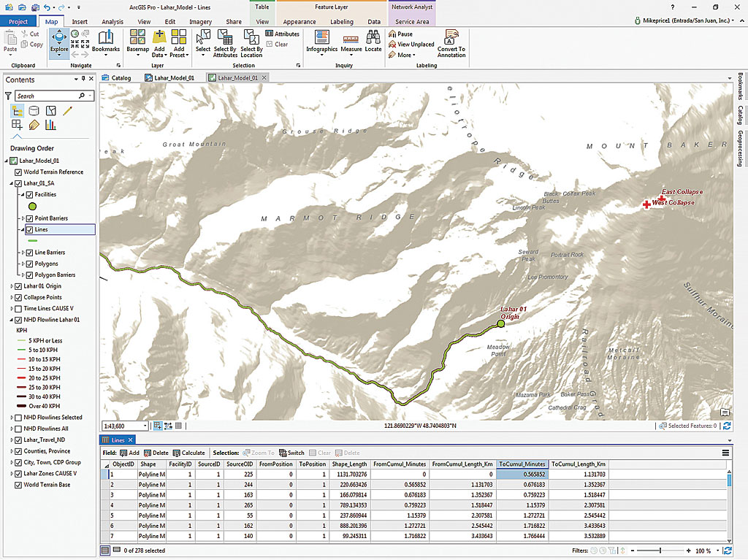Open the map scale dropdown
The image size is (748, 560).
point(145,426)
